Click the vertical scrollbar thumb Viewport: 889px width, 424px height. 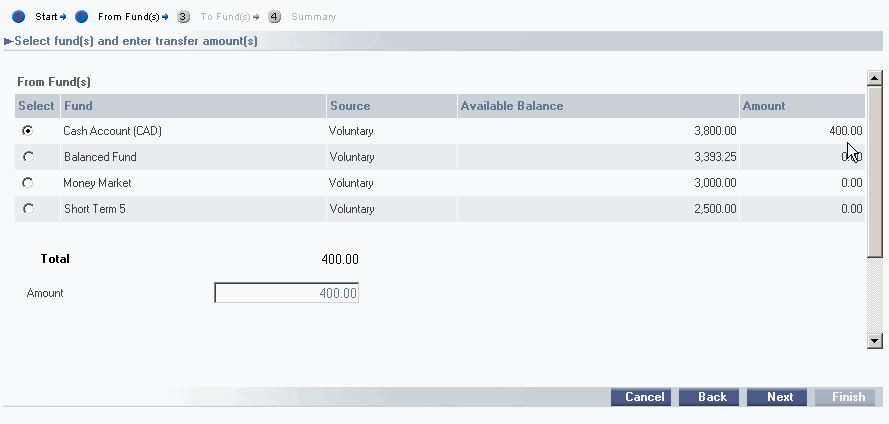click(x=875, y=170)
